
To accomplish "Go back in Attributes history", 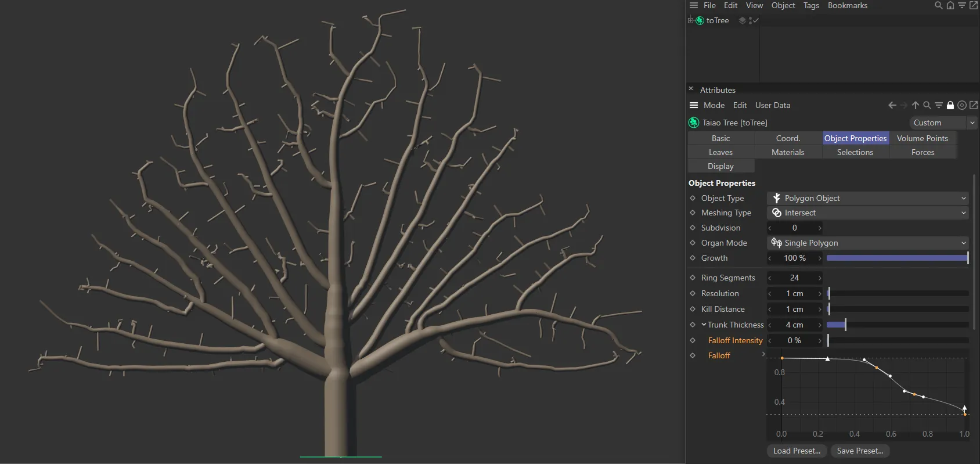I will tap(892, 105).
